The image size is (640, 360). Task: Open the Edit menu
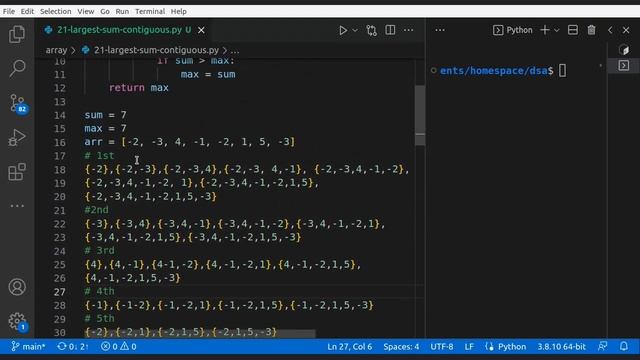pos(27,11)
